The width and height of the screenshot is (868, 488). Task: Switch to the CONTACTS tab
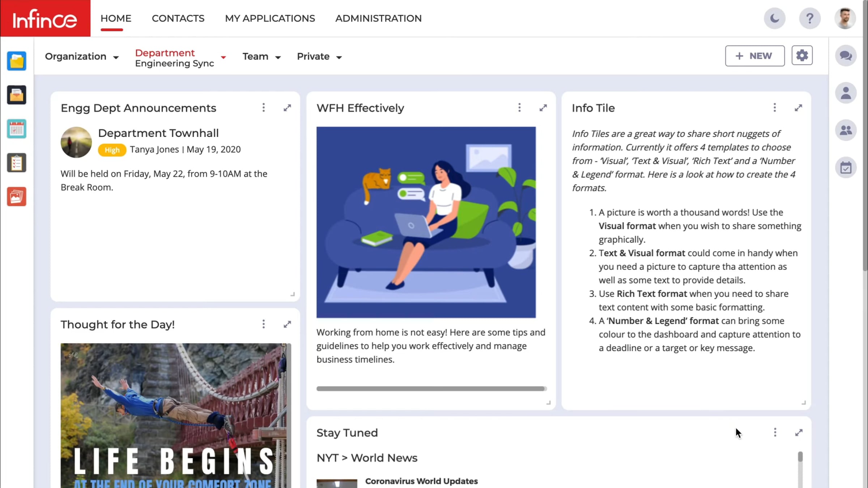(178, 18)
